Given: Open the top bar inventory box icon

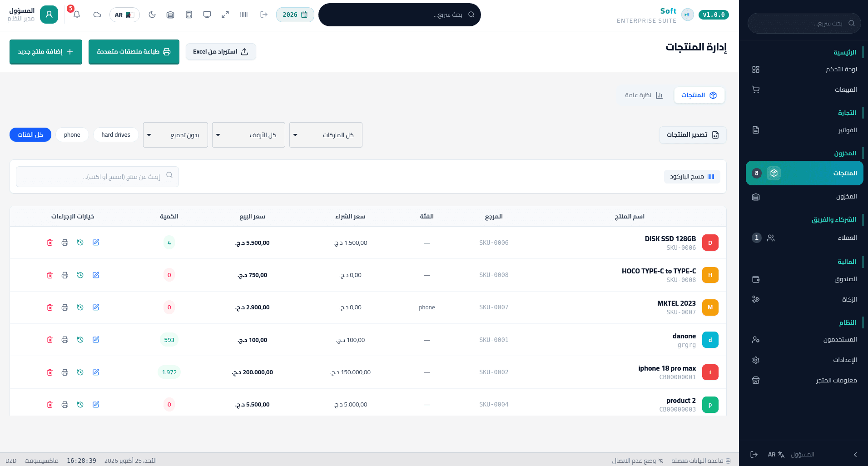Looking at the screenshot, I should (x=170, y=15).
